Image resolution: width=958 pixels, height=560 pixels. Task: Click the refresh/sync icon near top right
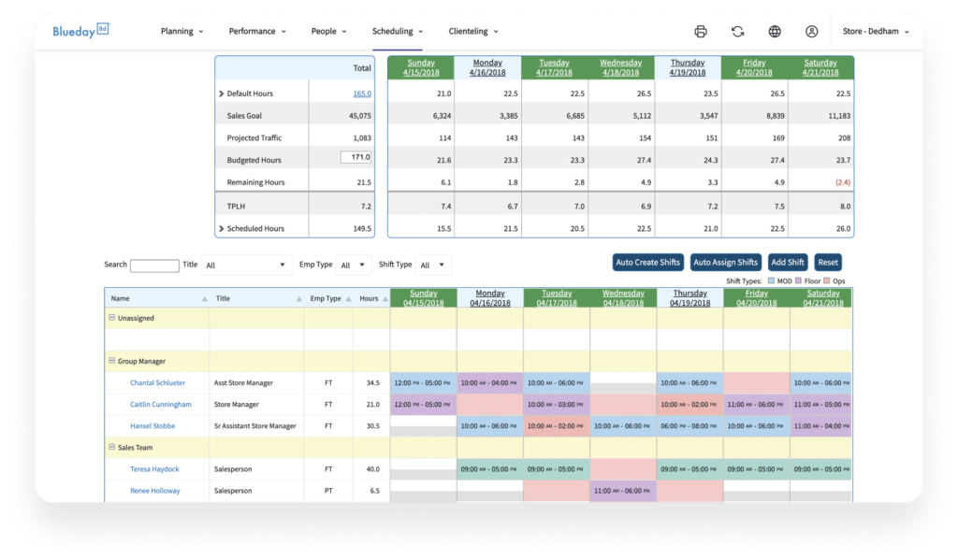coord(737,31)
